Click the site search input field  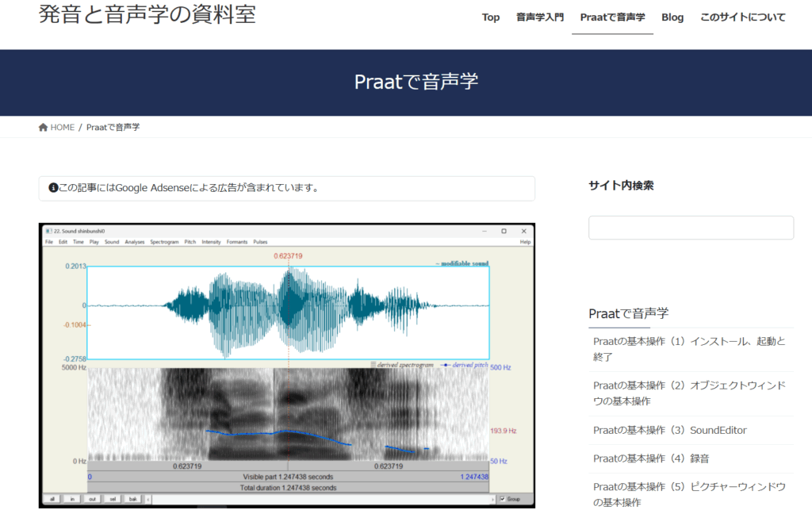coord(691,228)
